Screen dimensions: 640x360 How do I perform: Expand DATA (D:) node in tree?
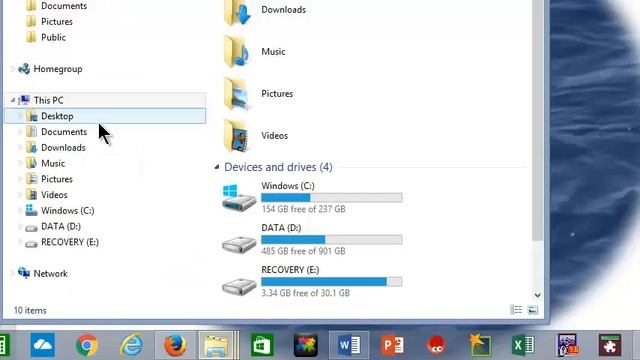(20, 227)
